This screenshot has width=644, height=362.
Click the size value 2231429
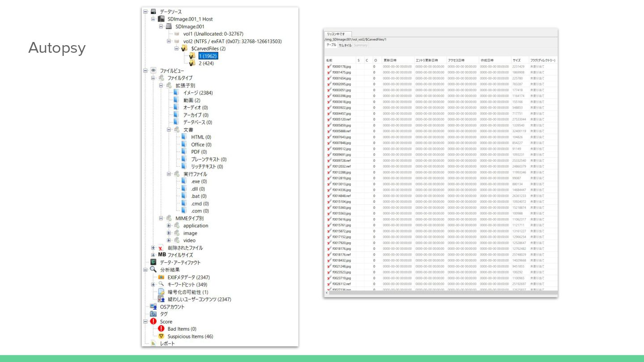click(x=518, y=67)
